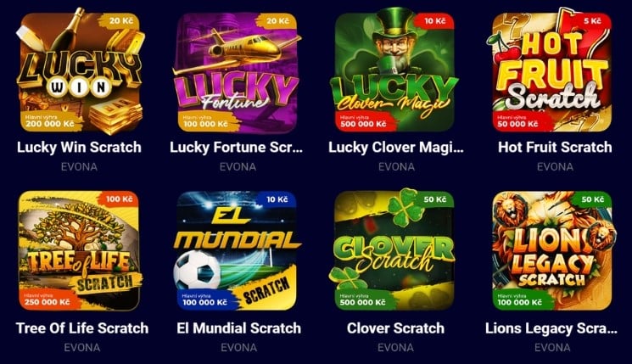Click EVONA provider label under Clover Scratch
Viewport: 632px width, 364px height.
pyautogui.click(x=395, y=348)
